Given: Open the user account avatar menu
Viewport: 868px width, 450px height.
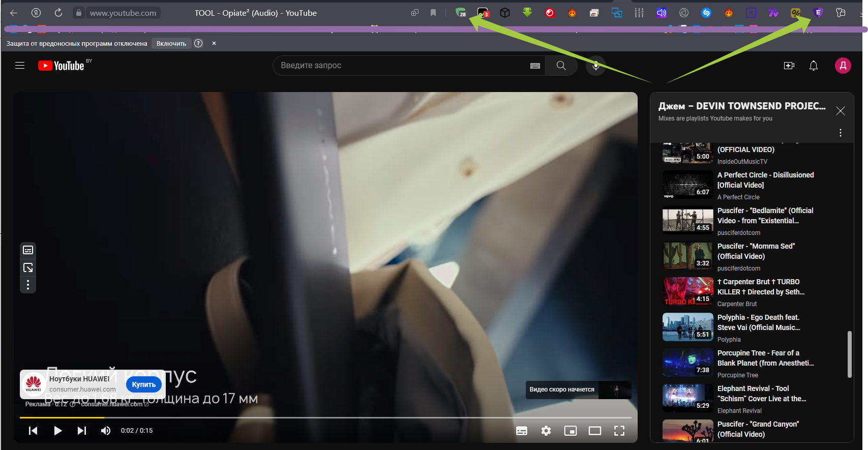Looking at the screenshot, I should pyautogui.click(x=842, y=66).
